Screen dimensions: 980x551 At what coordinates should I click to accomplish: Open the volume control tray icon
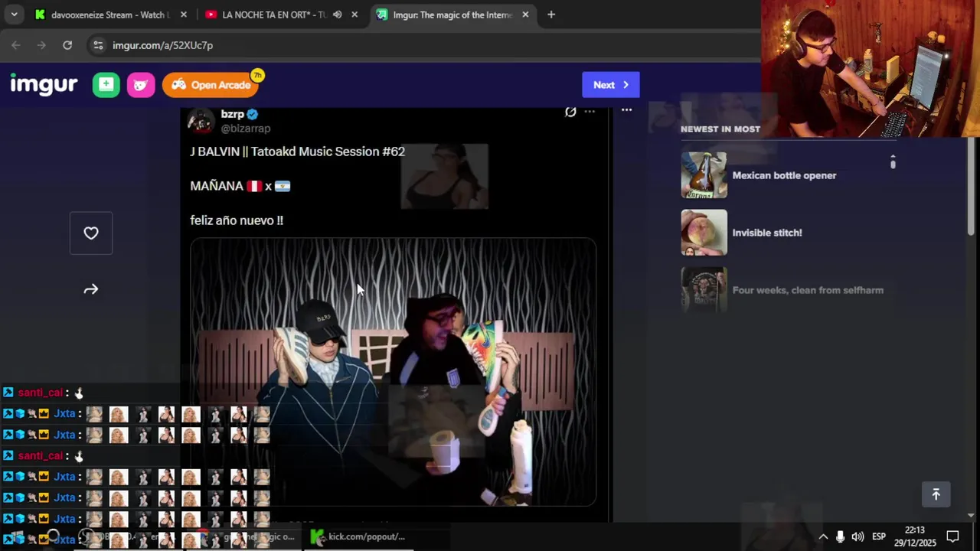(857, 536)
